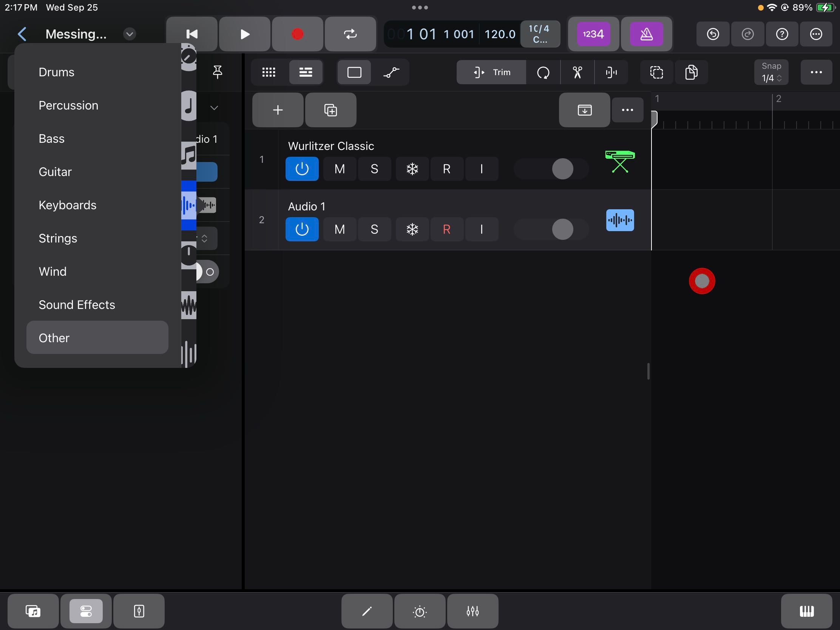Disable the power toggle on Audio 1
The height and width of the screenshot is (630, 840).
[302, 229]
